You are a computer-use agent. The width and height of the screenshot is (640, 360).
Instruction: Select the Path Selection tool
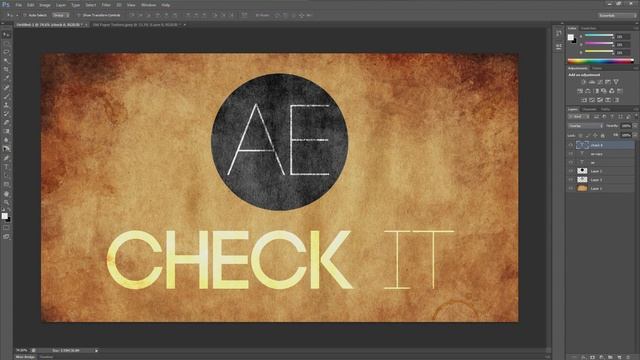6,176
